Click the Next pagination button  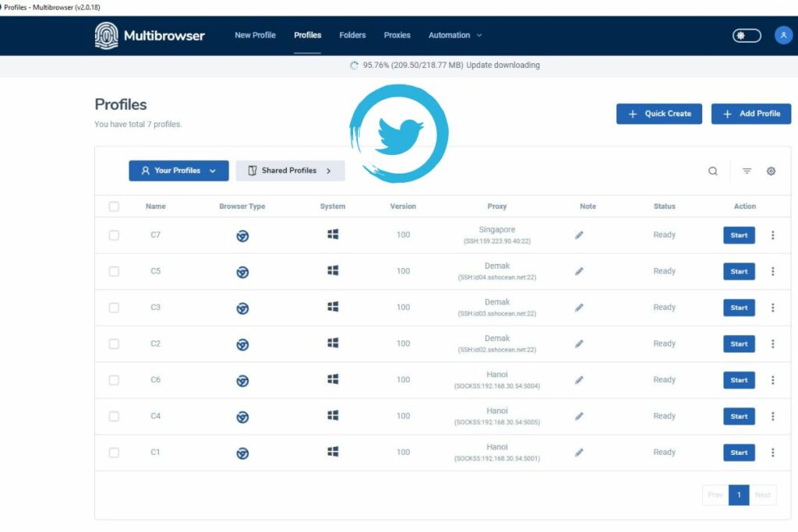tap(763, 495)
